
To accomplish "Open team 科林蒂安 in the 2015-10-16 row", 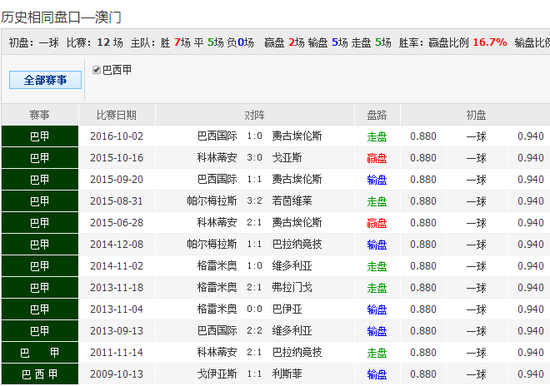I will [x=217, y=158].
